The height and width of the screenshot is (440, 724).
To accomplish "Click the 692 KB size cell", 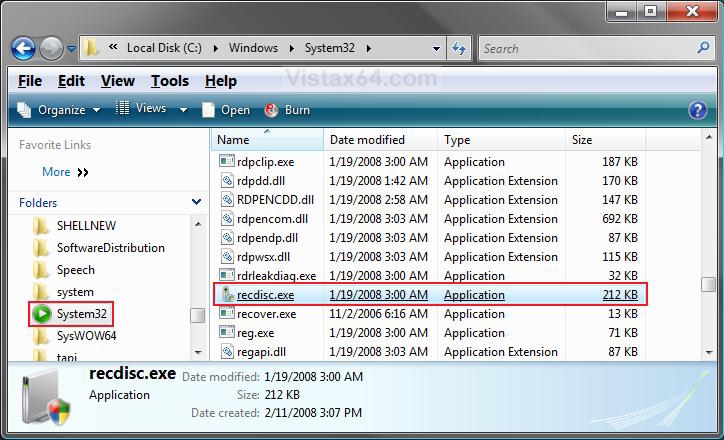I will 620,218.
